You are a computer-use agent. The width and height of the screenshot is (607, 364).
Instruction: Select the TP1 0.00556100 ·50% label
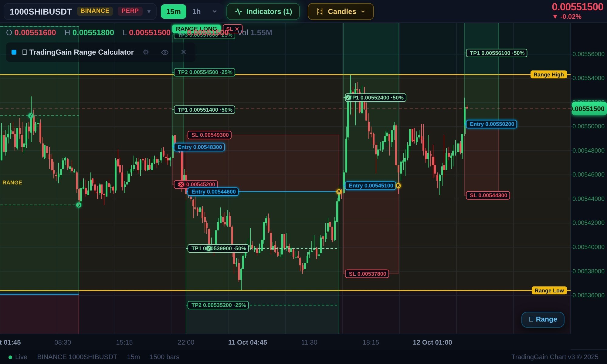(x=497, y=53)
